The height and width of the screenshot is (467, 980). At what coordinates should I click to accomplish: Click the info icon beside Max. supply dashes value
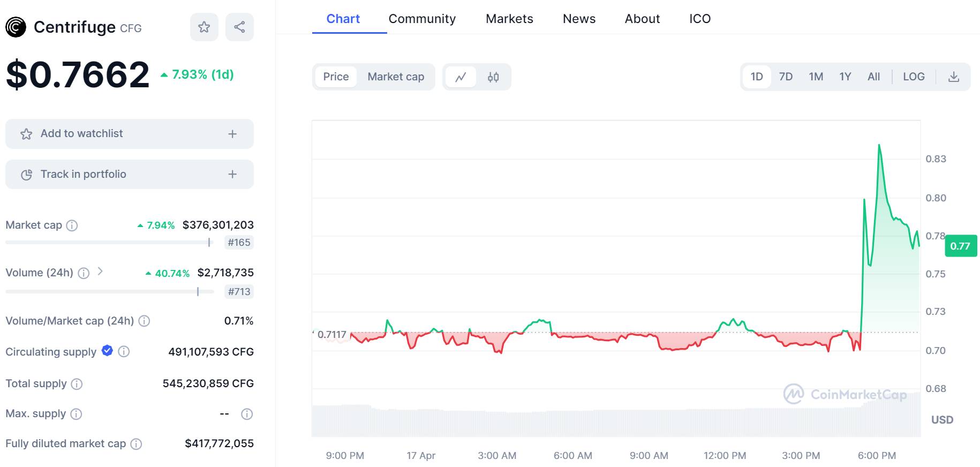tap(247, 414)
